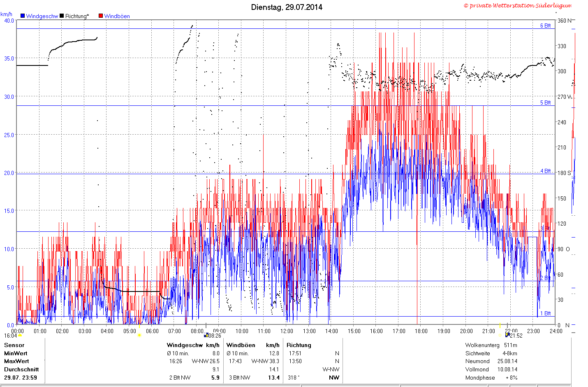588x387 pixels.
Task: Click the yellow sunrise sun icon below the time axis
Action: (139, 335)
